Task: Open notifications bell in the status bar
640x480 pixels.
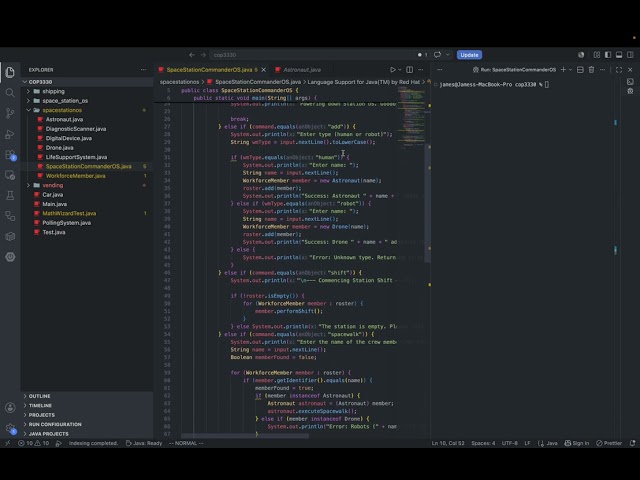Action: 632,443
